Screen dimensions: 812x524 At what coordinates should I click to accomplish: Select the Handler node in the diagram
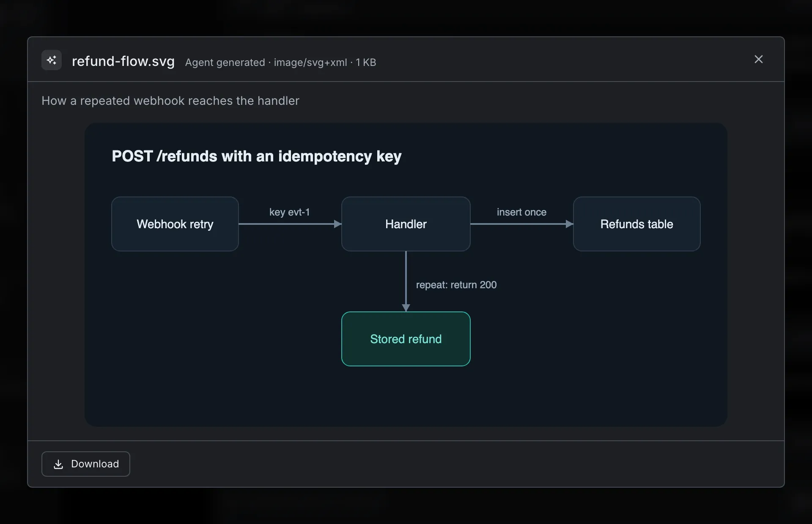pyautogui.click(x=406, y=224)
